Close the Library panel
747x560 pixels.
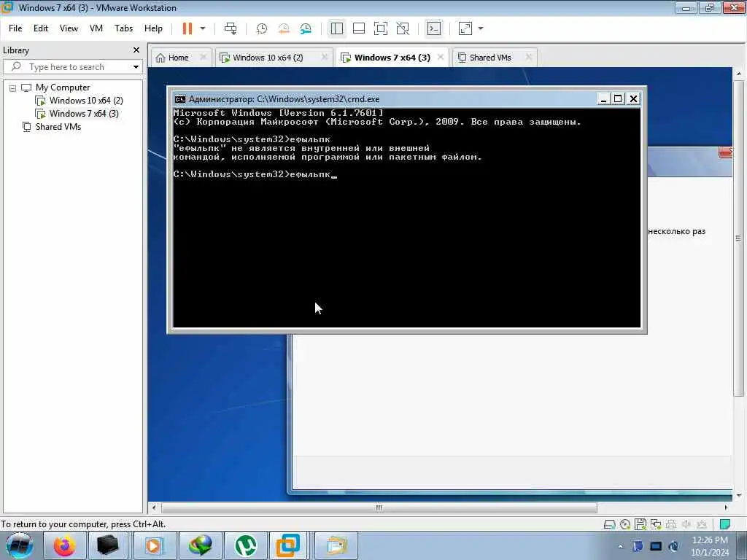(x=136, y=50)
